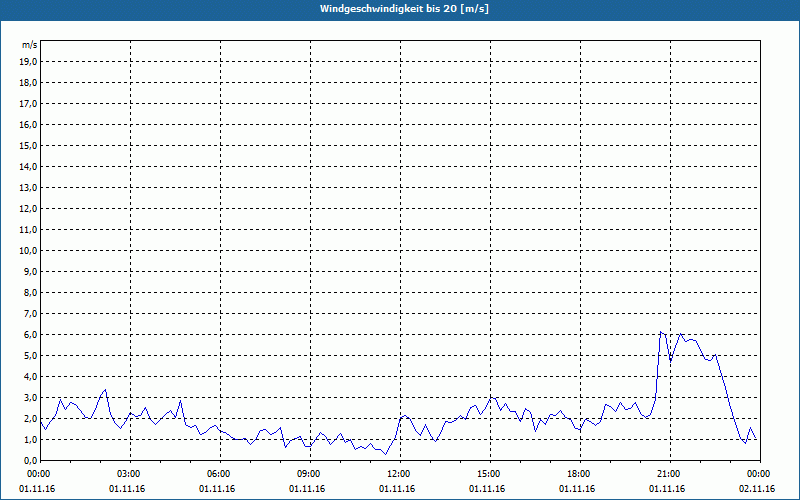Click the 11,0 y-axis label
Image resolution: width=800 pixels, height=500 pixels.
point(28,230)
